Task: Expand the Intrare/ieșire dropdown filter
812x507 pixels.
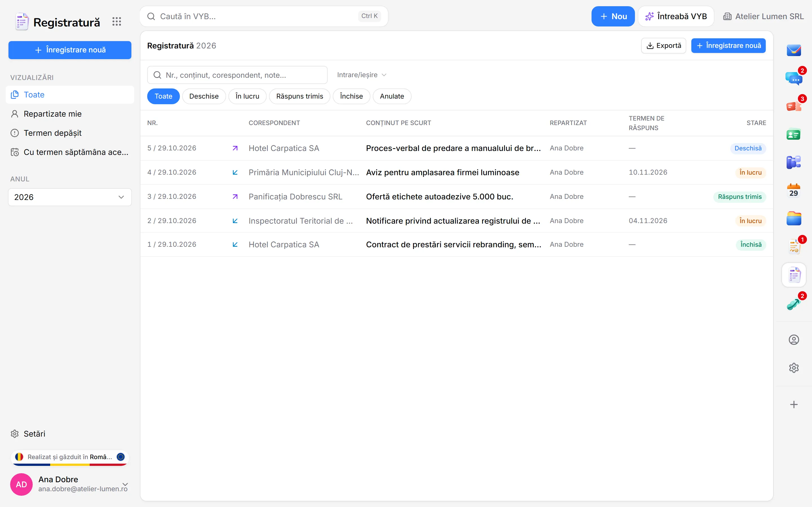Action: click(362, 75)
